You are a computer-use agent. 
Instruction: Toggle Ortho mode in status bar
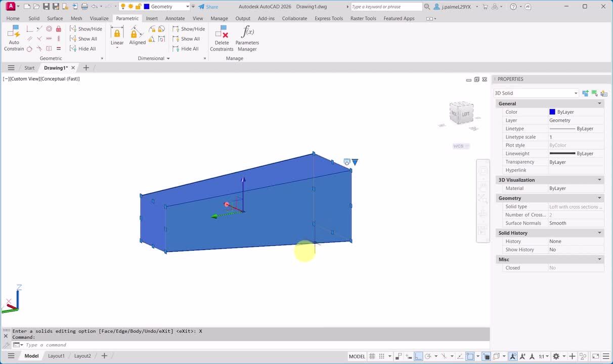tap(418, 356)
